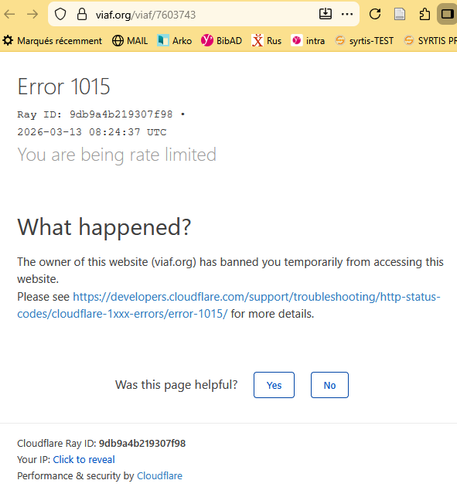Viewport: 457px width, 504px height.
Task: Click the timestamp '2026-03-13 08:24:37 UTC'
Action: pos(92,132)
